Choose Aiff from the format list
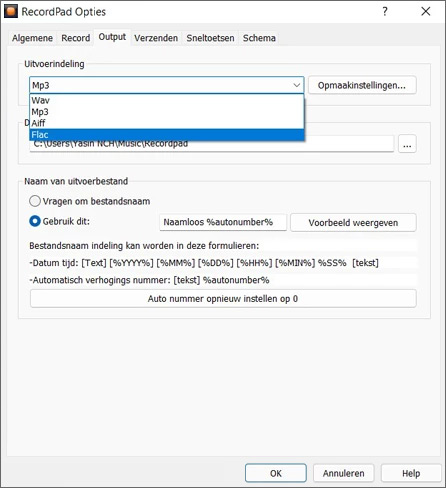 [x=167, y=123]
